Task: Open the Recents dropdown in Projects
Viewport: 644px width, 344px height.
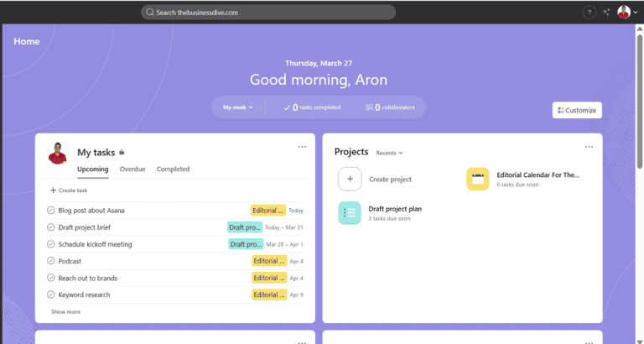Action: tap(389, 153)
